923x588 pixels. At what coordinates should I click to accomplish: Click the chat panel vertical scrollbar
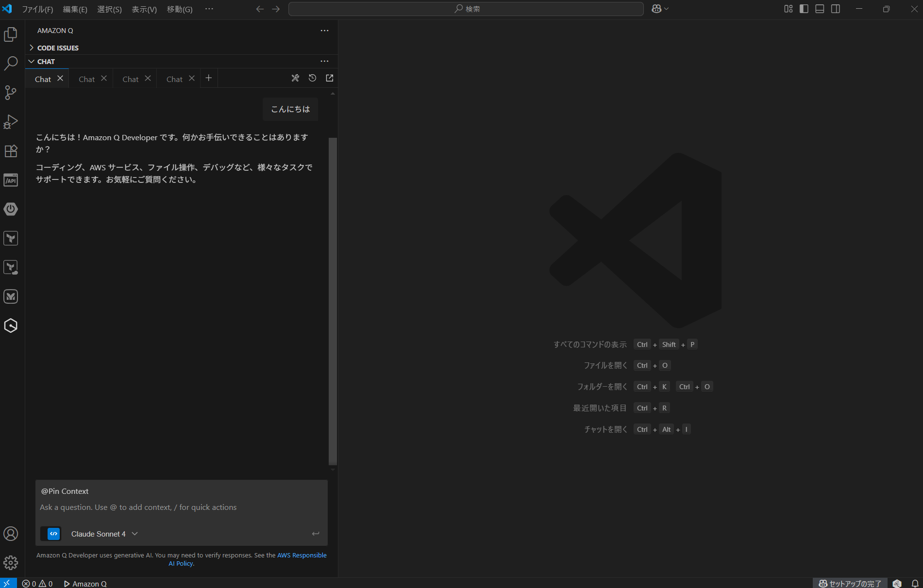click(x=333, y=301)
